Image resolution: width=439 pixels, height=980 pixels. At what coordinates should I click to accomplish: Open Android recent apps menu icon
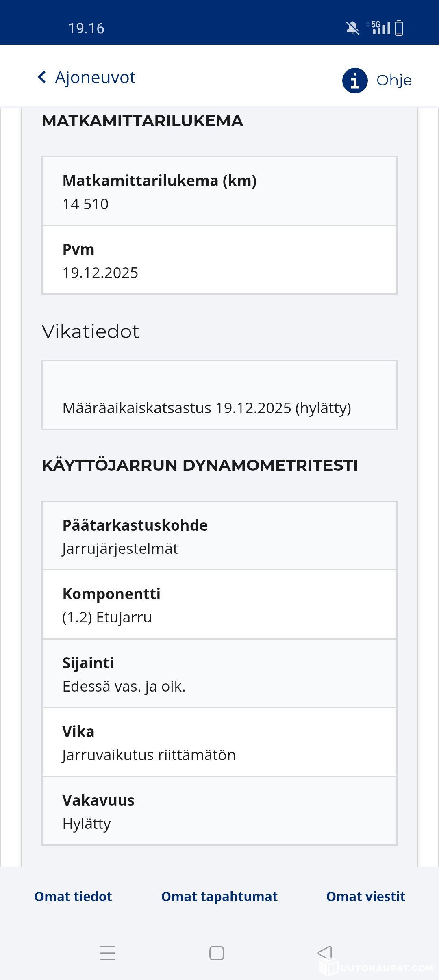108,953
